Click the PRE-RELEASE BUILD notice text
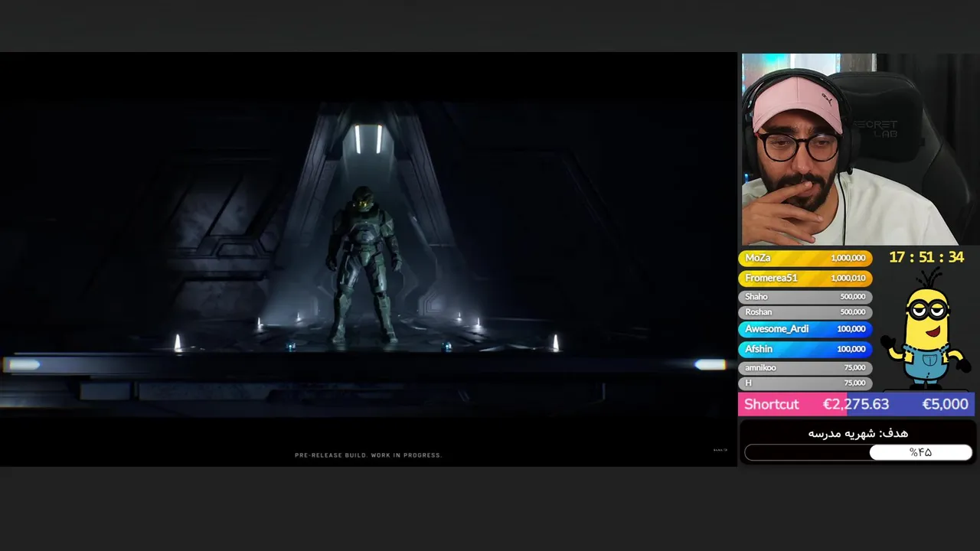This screenshot has width=980, height=551. coord(368,455)
